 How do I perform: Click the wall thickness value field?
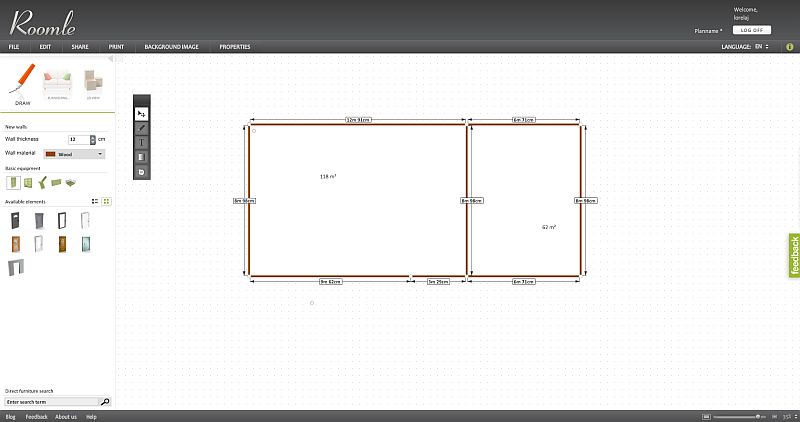click(79, 139)
